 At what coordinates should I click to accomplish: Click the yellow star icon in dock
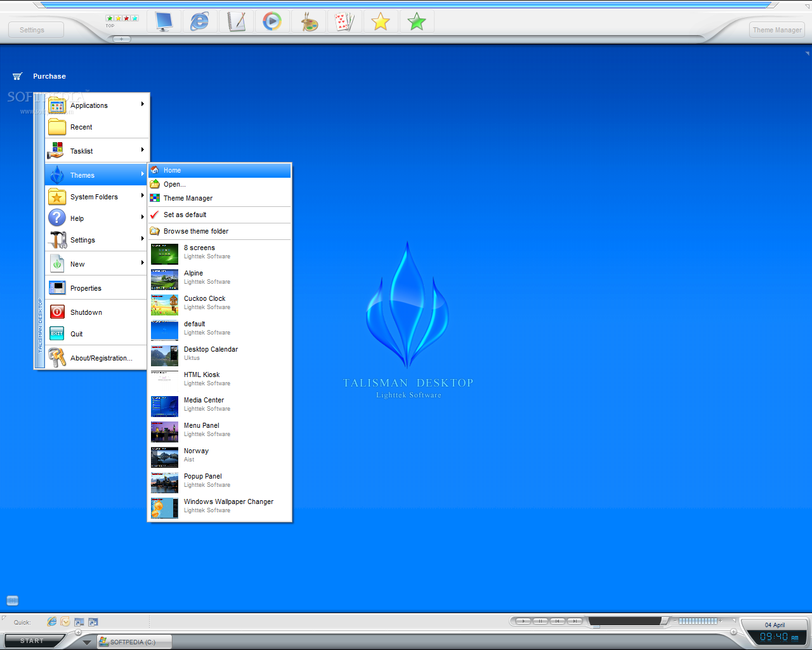point(381,22)
